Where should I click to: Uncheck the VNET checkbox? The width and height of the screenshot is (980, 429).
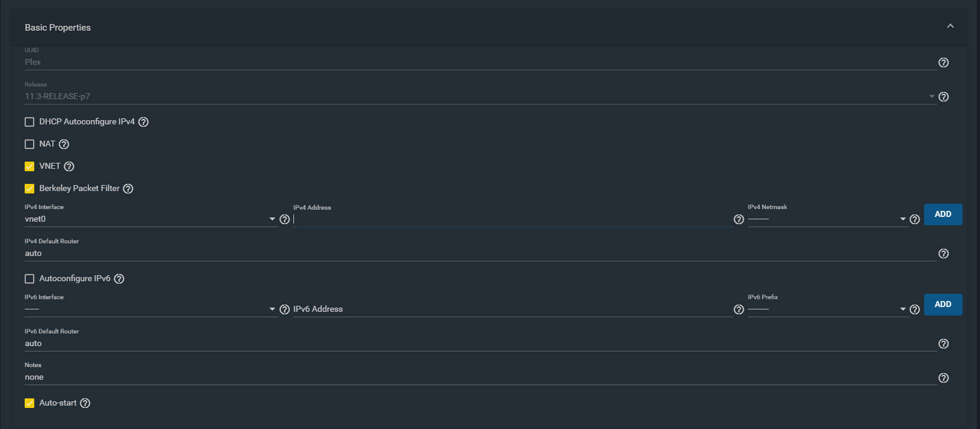click(29, 166)
